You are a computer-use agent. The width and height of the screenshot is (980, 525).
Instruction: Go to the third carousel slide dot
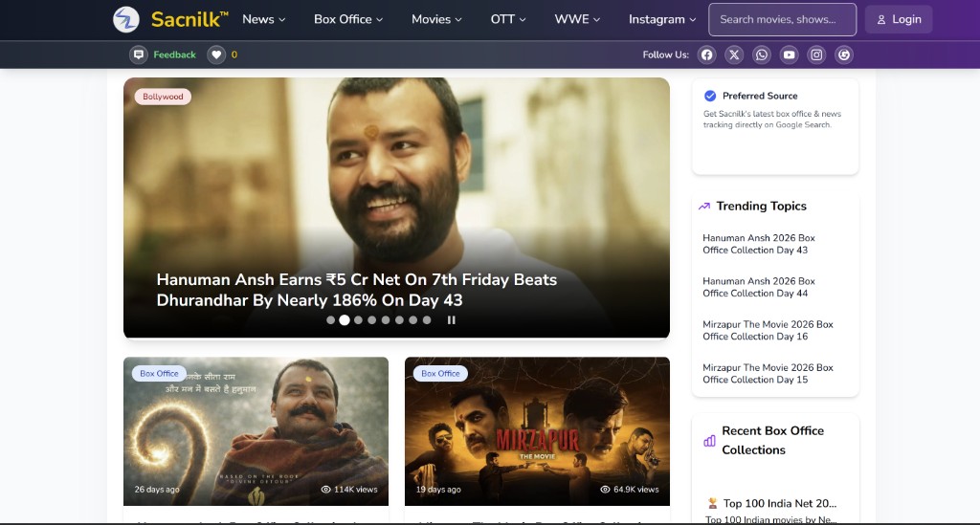pyautogui.click(x=358, y=320)
